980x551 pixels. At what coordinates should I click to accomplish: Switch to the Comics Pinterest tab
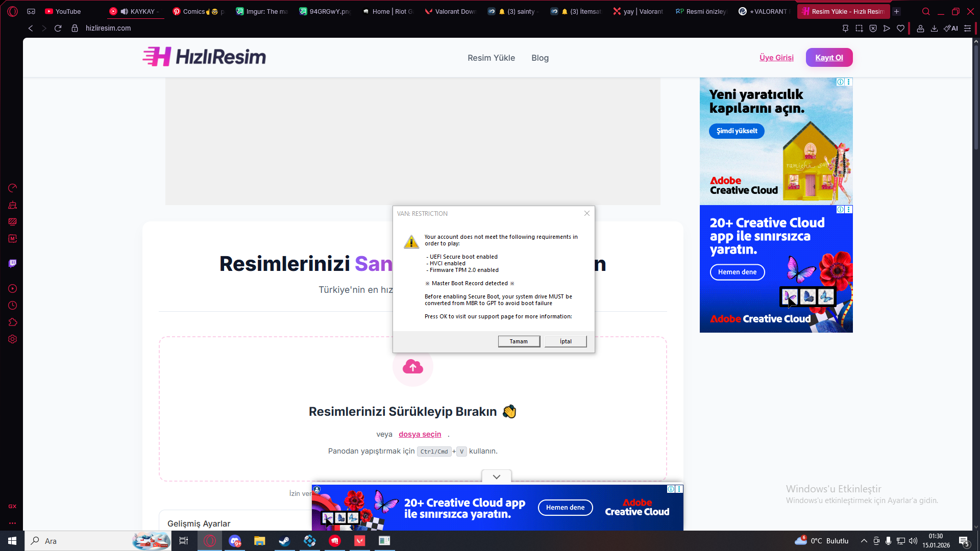point(199,11)
